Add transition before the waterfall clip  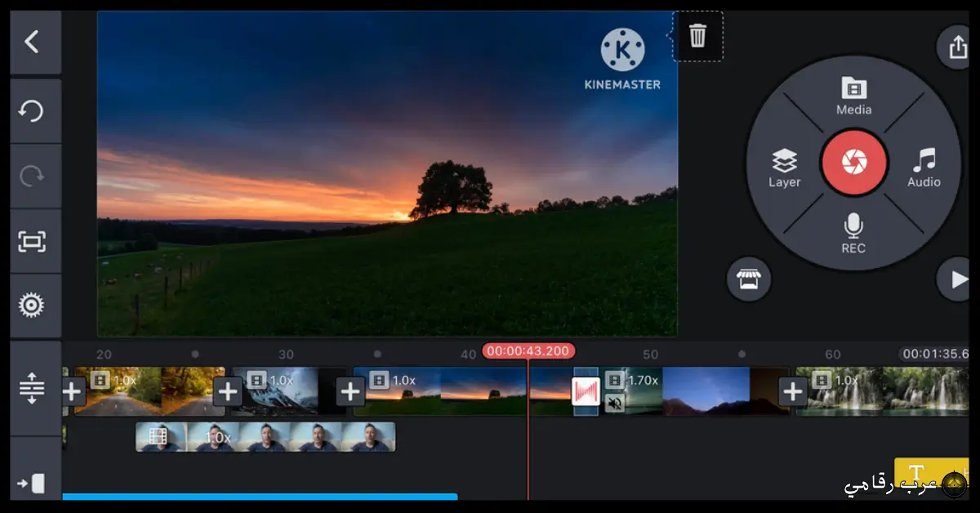click(792, 391)
